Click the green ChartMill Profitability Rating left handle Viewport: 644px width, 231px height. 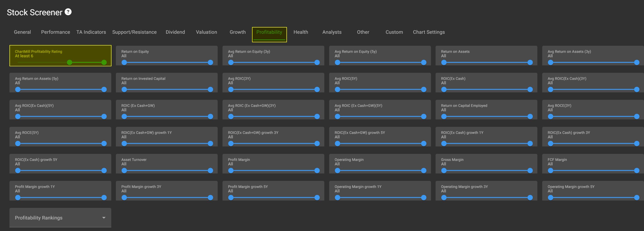point(69,62)
